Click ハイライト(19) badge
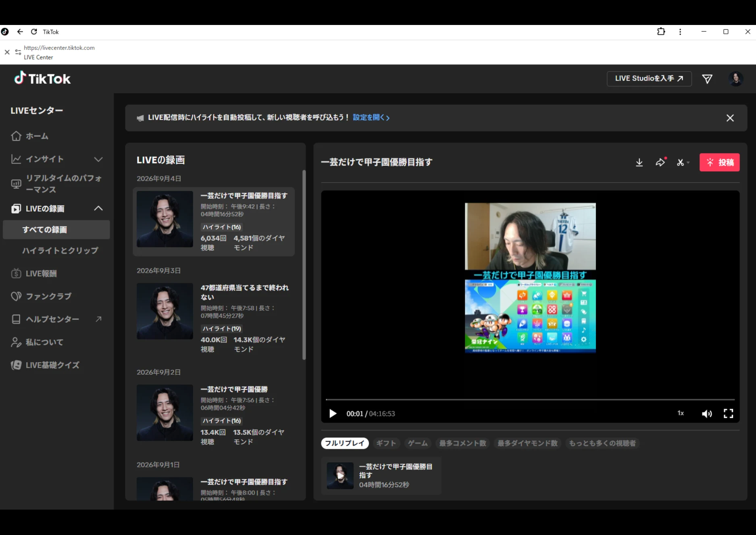756x535 pixels. pos(222,329)
